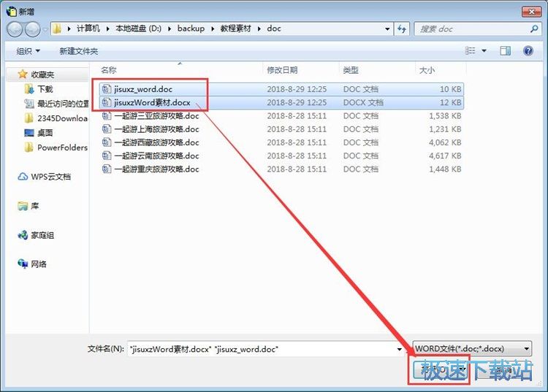Click the 收藏夹 star icon
The width and height of the screenshot is (548, 392).
[23, 74]
